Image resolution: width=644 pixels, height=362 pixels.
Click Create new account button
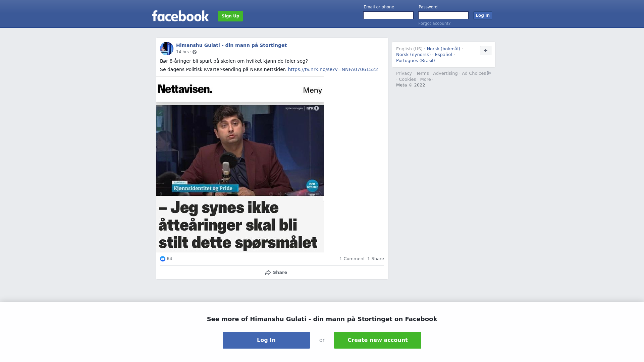[x=378, y=340]
